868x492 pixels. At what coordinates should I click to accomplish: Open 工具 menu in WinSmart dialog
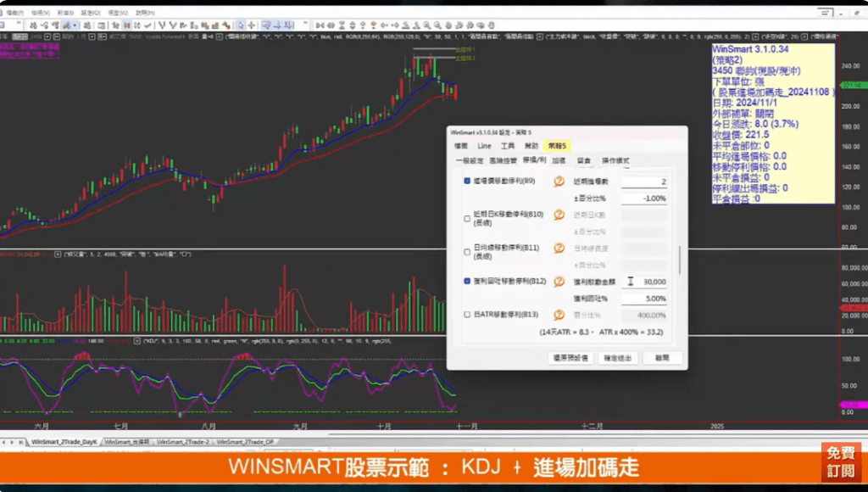(508, 146)
